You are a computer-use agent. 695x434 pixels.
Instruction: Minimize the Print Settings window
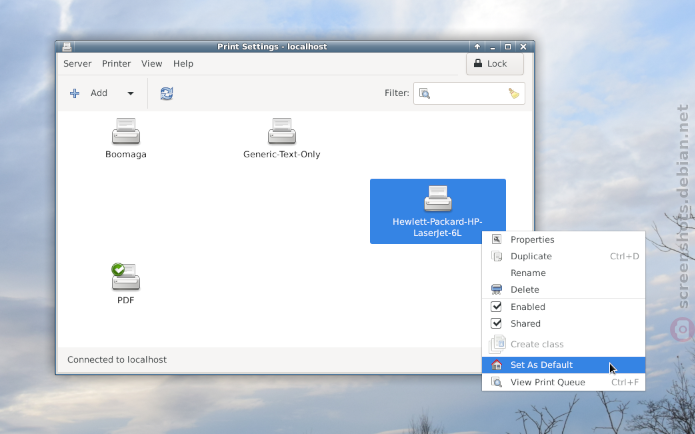click(493, 47)
